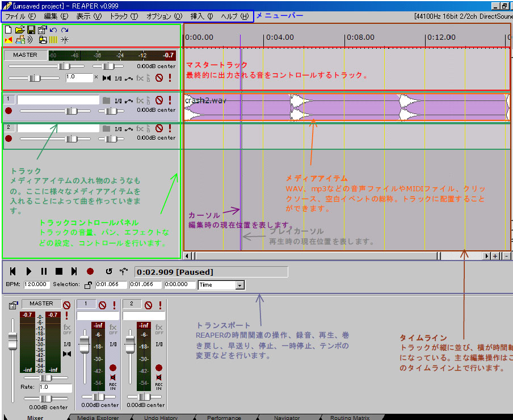Image resolution: width=513 pixels, height=420 pixels.
Task: Click track 2 folder icon
Action: [106, 128]
